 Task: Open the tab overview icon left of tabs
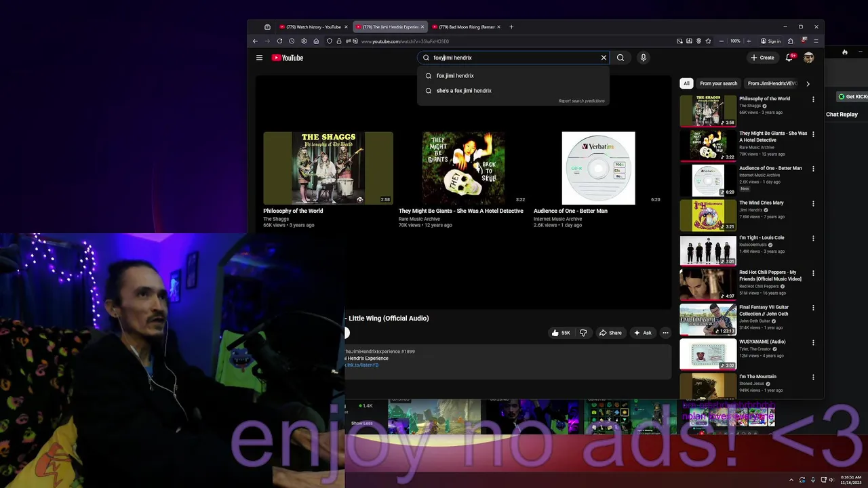coord(267,27)
